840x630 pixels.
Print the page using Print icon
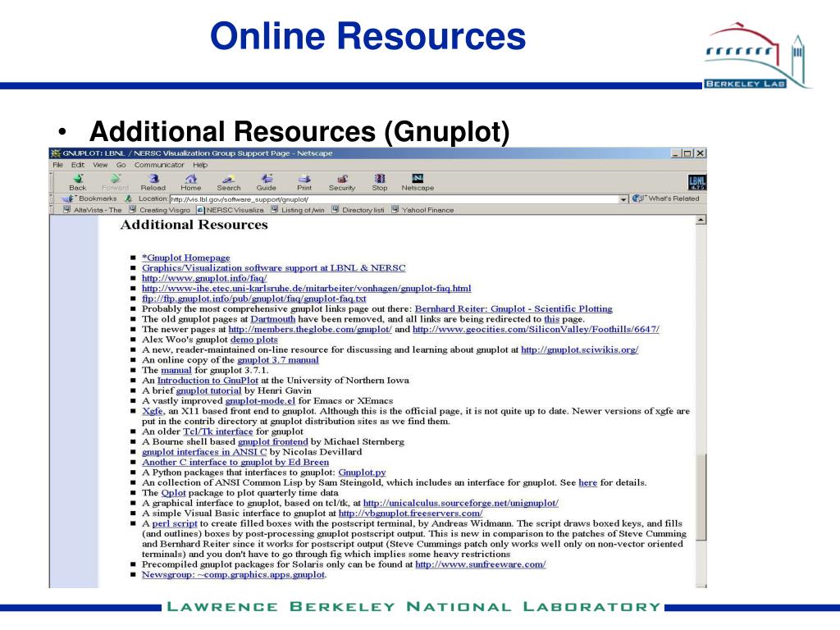[x=304, y=181]
